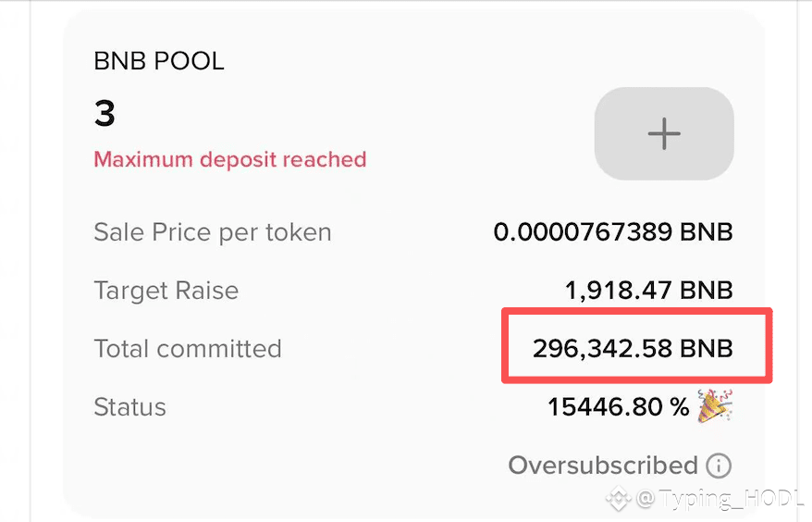The height and width of the screenshot is (522, 812).
Task: Select the Total committed label
Action: (x=188, y=348)
